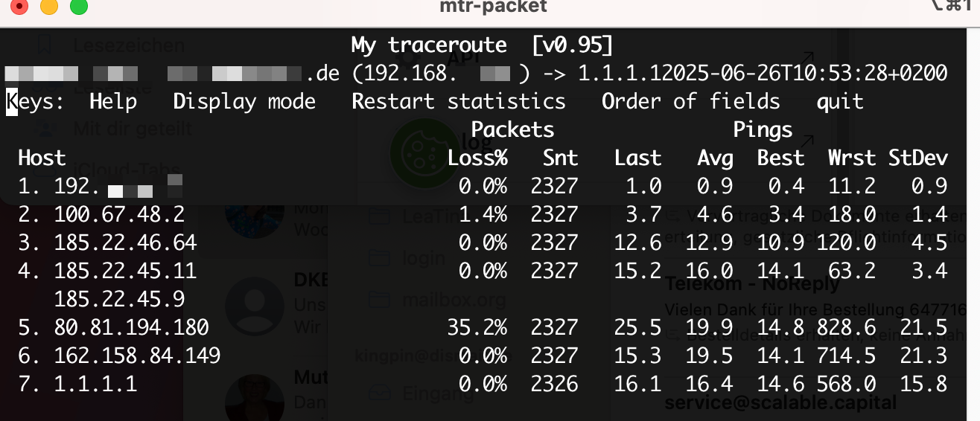Image resolution: width=980 pixels, height=421 pixels.
Task: Click the green maximize window button
Action: [78, 7]
